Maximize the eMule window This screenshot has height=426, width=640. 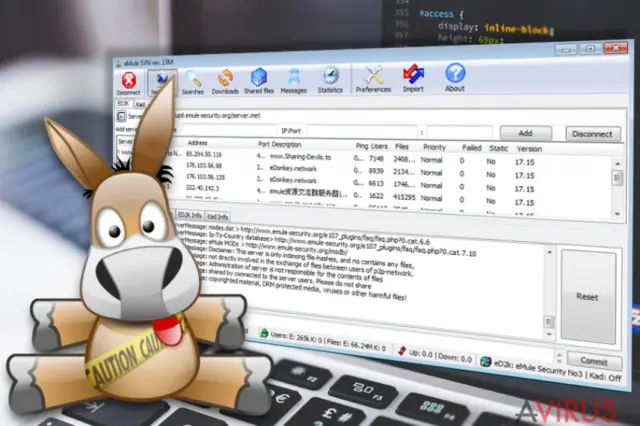coord(590,49)
